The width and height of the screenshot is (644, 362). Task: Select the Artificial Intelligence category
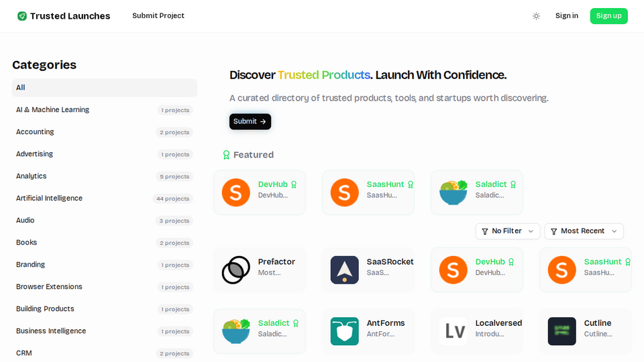pos(105,198)
